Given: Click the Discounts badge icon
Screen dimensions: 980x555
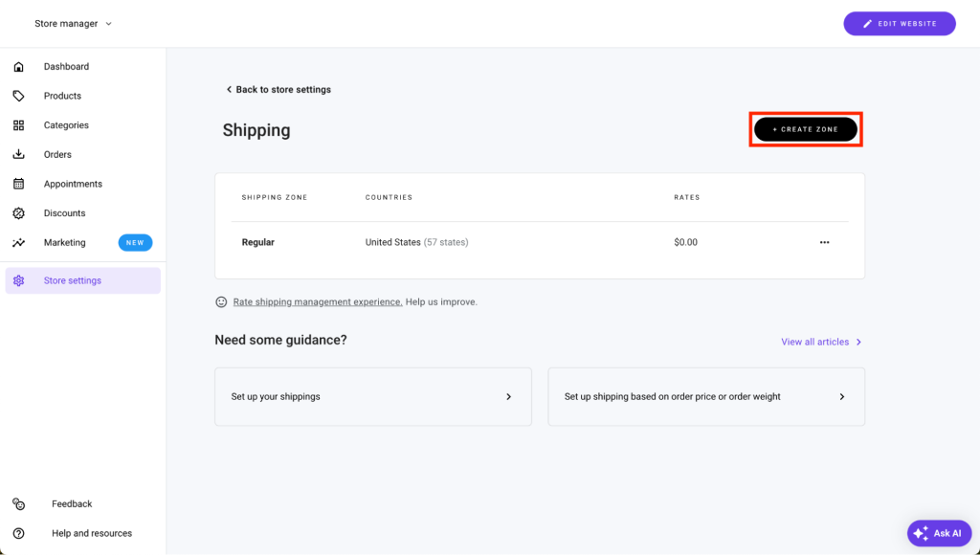Looking at the screenshot, I should coord(18,213).
